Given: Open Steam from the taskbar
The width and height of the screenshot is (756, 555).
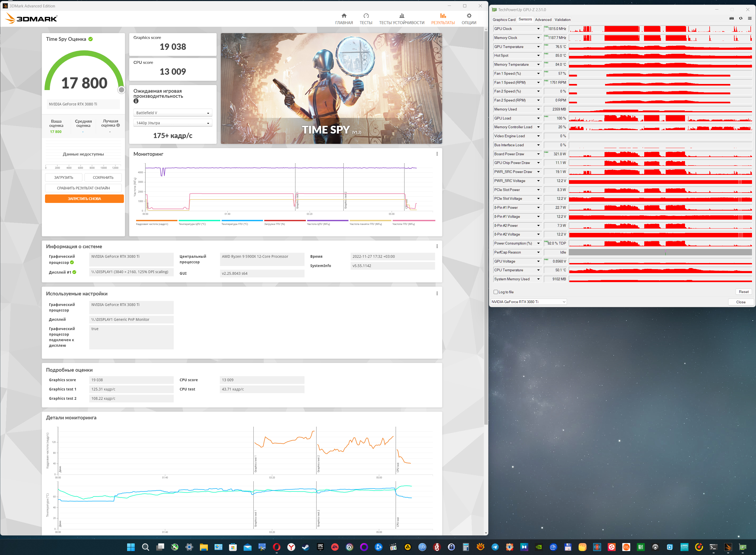Looking at the screenshot, I should pyautogui.click(x=305, y=547).
